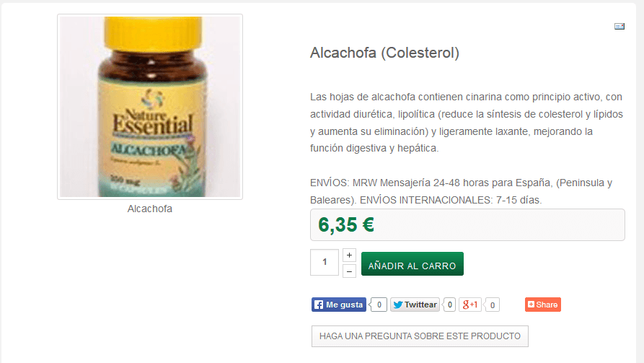The height and width of the screenshot is (363, 644).
Task: Click the Google plus count bubble
Action: [492, 305]
